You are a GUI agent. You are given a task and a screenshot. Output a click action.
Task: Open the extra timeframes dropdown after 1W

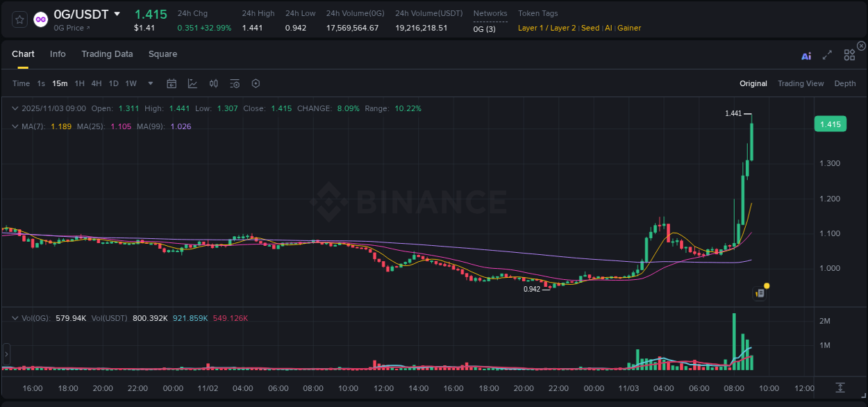click(x=149, y=83)
